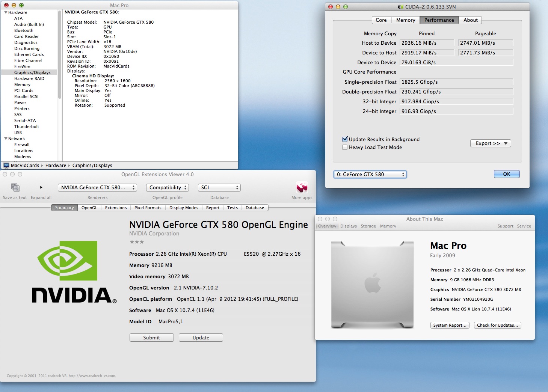
Task: Click the Support link in About This Mac
Action: pyautogui.click(x=505, y=226)
